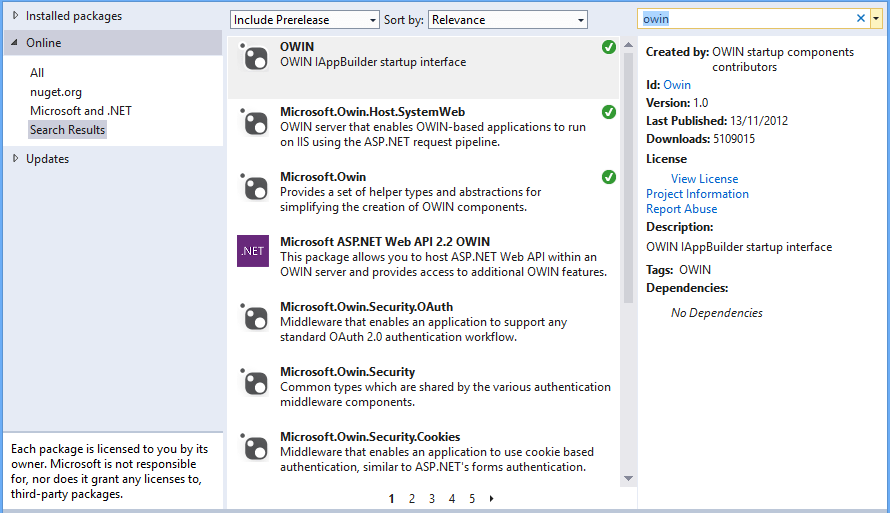Image resolution: width=890 pixels, height=513 pixels.
Task: Open the Include Prerelease dropdown
Action: pos(305,20)
